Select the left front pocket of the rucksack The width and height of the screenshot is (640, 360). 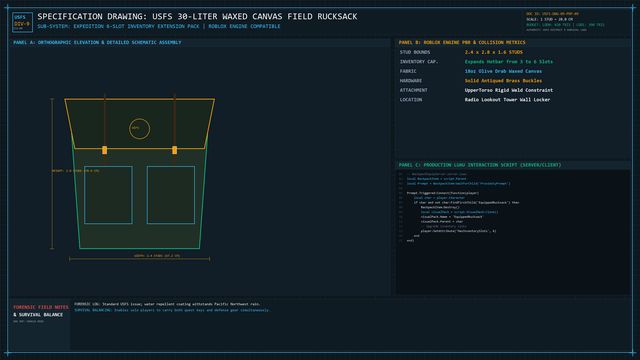pyautogui.click(x=108, y=195)
